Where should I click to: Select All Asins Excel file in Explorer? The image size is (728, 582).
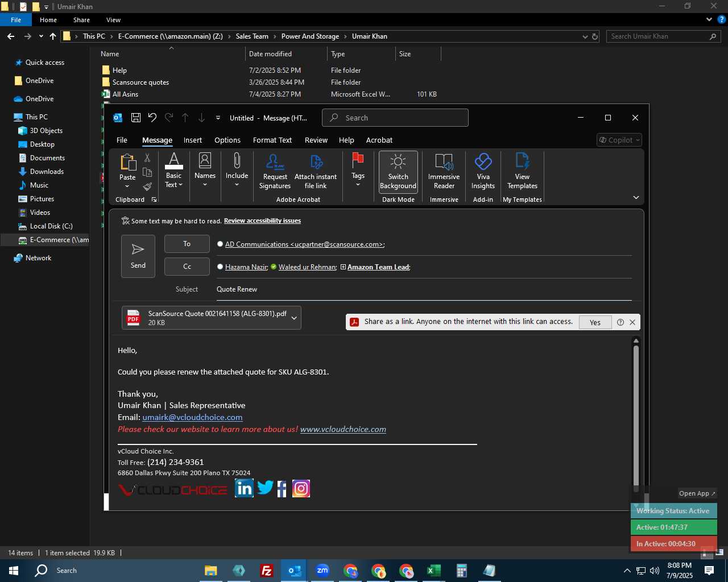(x=125, y=94)
